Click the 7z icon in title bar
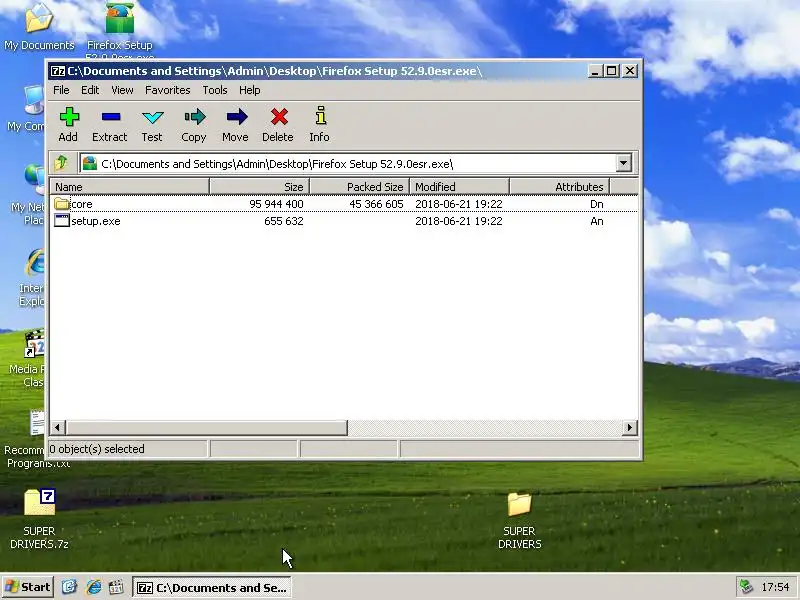This screenshot has height=600, width=800. [58, 71]
